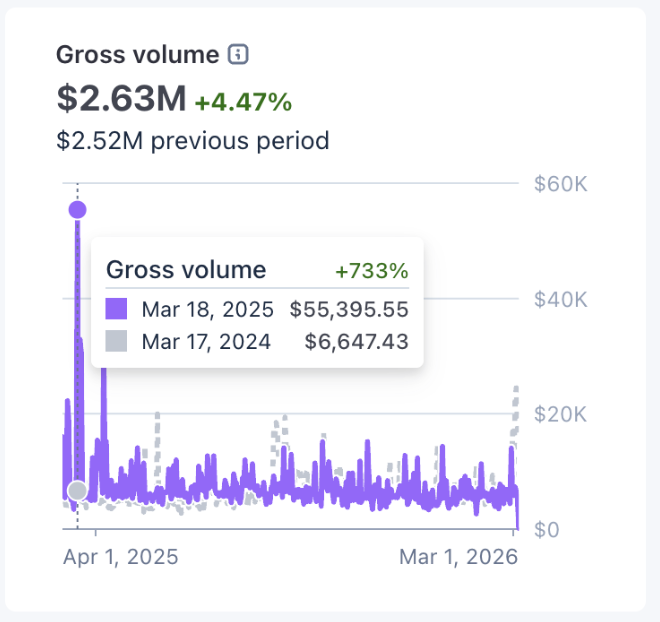660x622 pixels.
Task: Click the purple legend swatch in tooltip
Action: click(x=117, y=308)
